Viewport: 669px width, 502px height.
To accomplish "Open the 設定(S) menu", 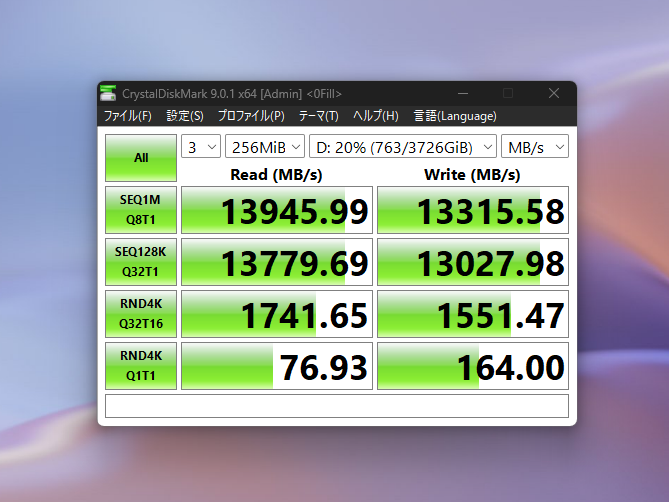I will tap(185, 116).
